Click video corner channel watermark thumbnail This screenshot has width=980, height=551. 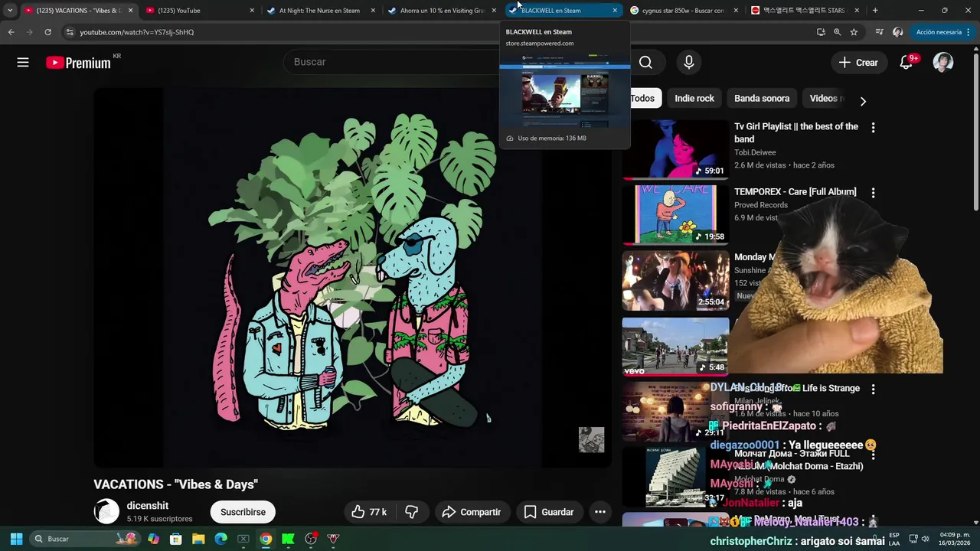[591, 440]
